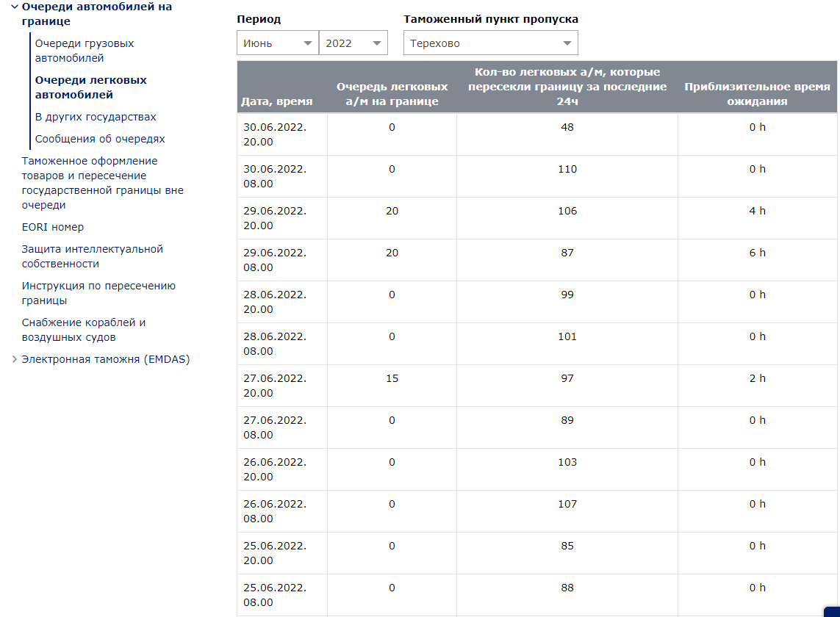Click 'Очередь легковых а/м на границе' header
Screen dimensions: 840x617
click(x=392, y=94)
